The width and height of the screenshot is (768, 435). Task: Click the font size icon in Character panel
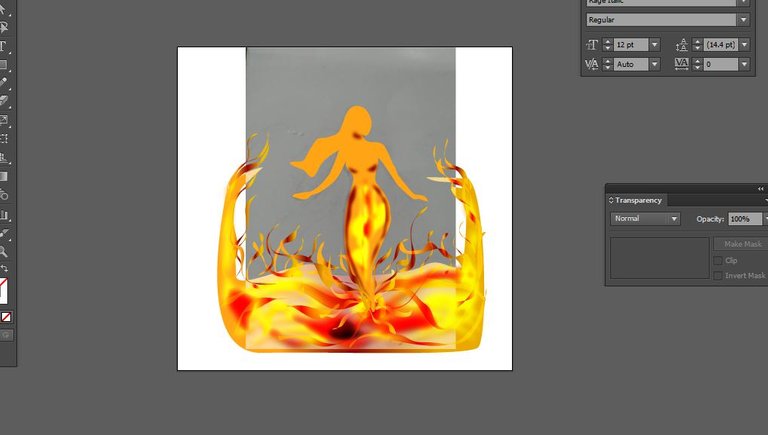[592, 45]
